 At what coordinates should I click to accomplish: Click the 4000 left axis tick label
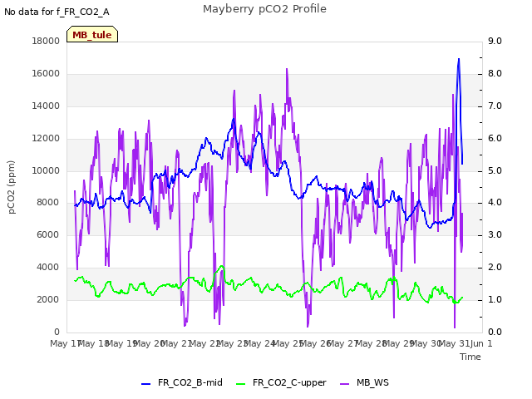pyautogui.click(x=48, y=268)
